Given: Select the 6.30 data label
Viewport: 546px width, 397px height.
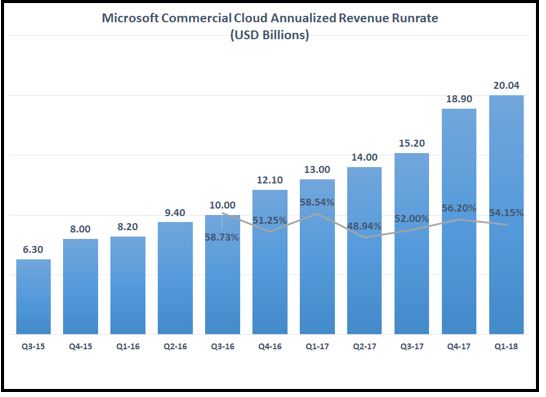Looking at the screenshot, I should pos(33,249).
